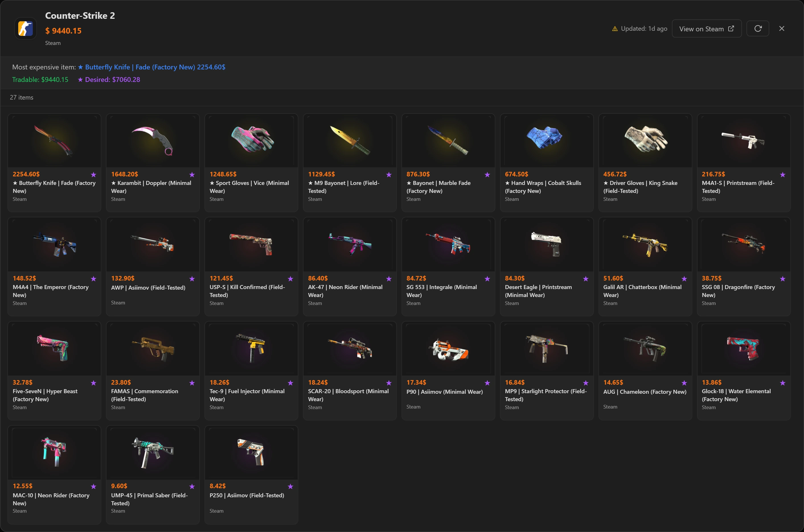
Task: Star the Tec-9 Fuel Injector item
Action: coord(290,383)
